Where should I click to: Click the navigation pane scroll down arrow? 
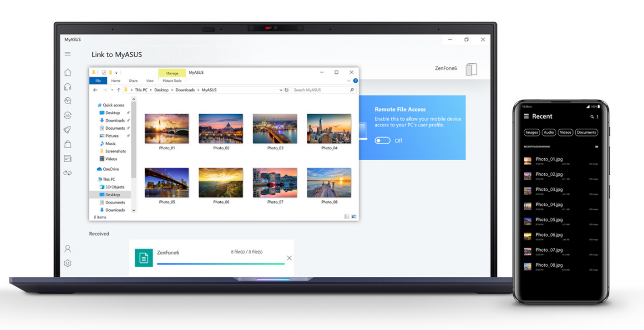pos(134,210)
